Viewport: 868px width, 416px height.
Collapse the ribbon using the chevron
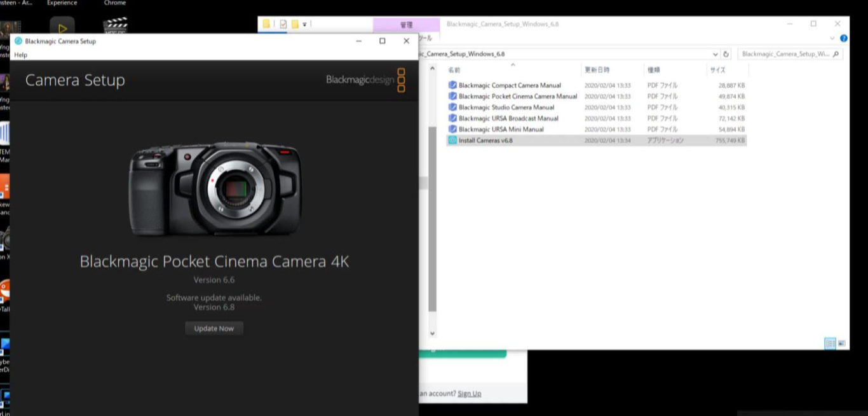click(x=832, y=38)
